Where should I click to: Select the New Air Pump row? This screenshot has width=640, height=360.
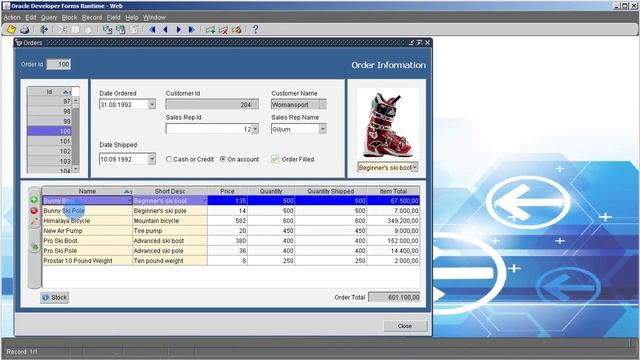pos(231,231)
